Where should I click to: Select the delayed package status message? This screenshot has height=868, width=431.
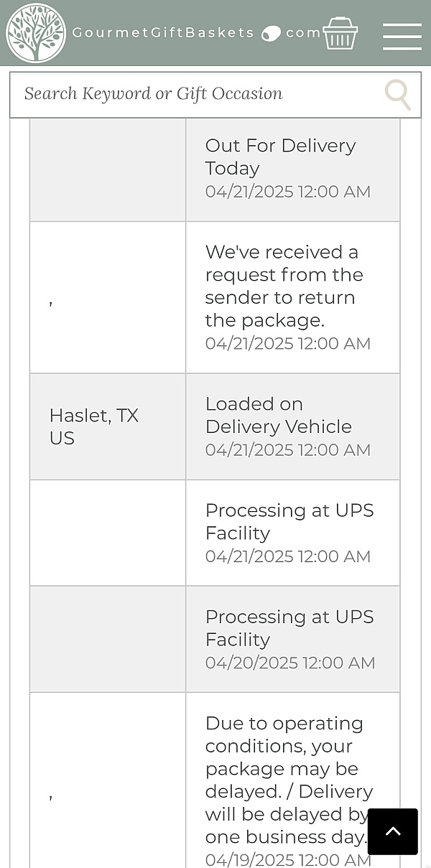click(288, 780)
